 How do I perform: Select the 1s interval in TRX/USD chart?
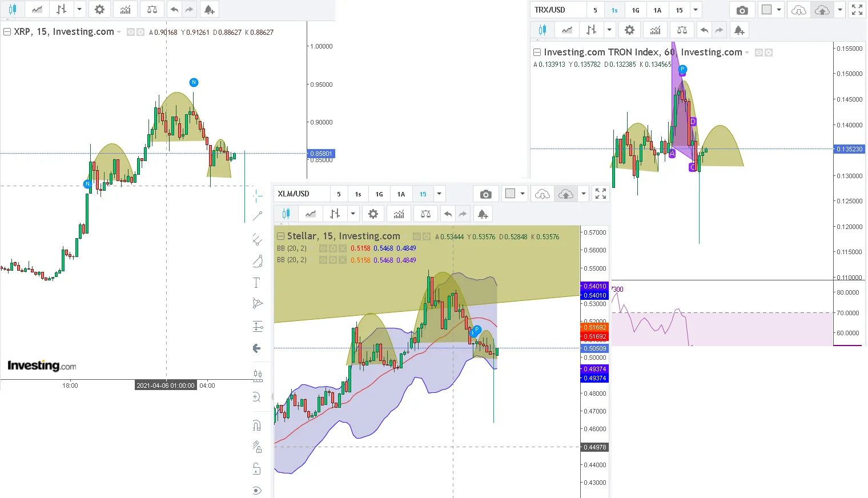[x=614, y=10]
